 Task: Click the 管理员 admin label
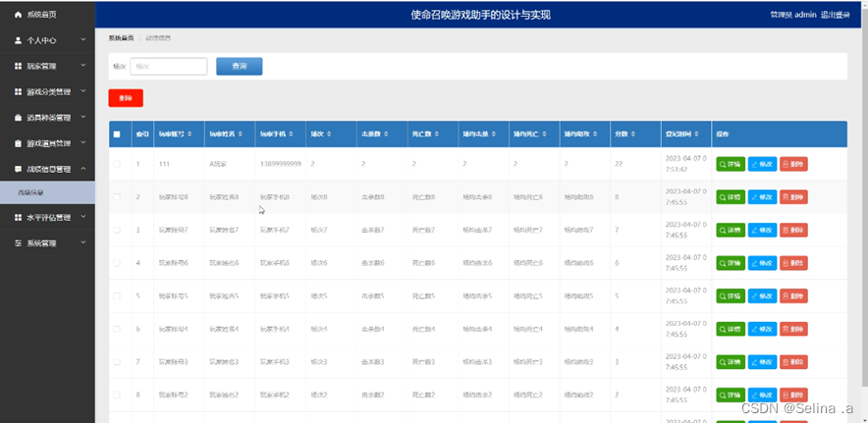793,15
